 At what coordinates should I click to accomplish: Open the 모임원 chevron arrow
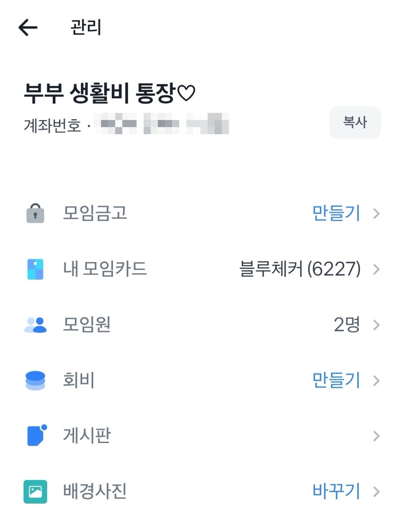click(x=376, y=325)
